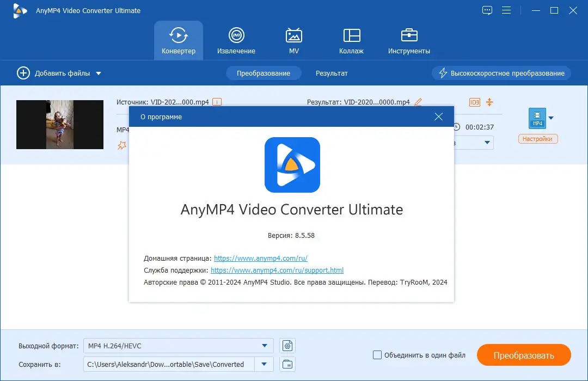Check Объединить в один файл
588x381 pixels.
click(377, 355)
